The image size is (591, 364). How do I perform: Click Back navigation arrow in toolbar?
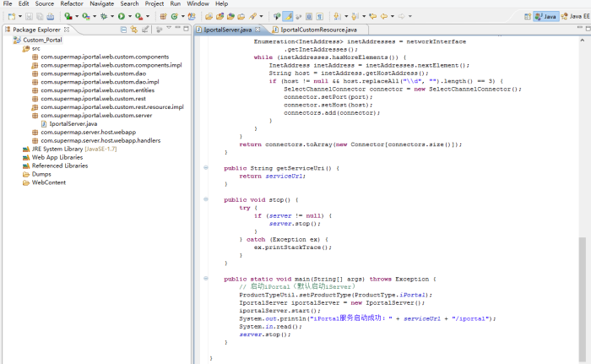(384, 16)
